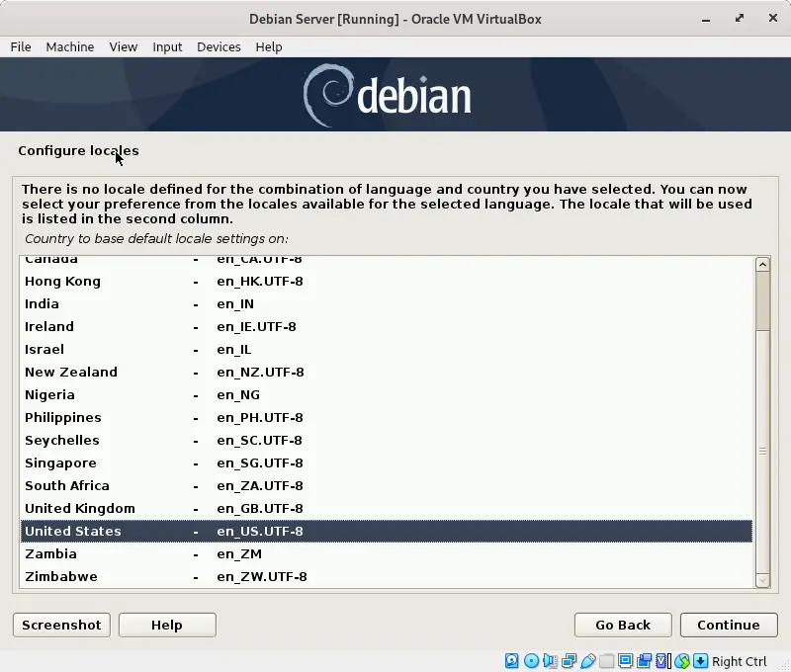Select the Zimbabwe locale row
Screen dimensions: 791x672
click(x=387, y=577)
